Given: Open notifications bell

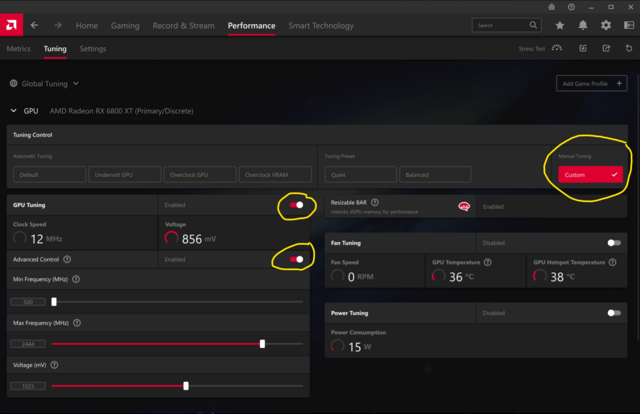Looking at the screenshot, I should [582, 25].
